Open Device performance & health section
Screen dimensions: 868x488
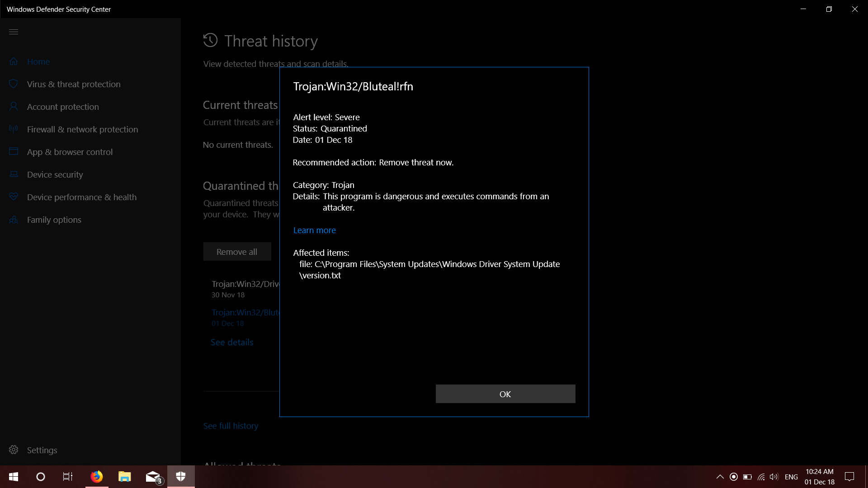pos(82,197)
